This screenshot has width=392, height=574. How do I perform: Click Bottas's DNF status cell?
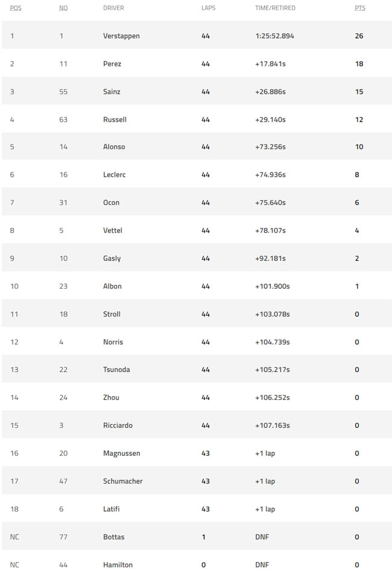[262, 537]
